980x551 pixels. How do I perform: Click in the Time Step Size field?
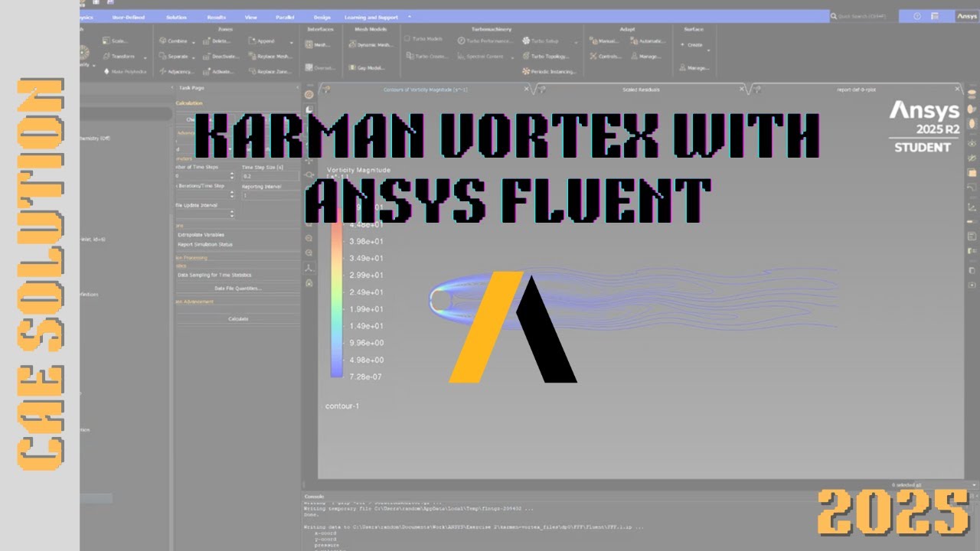pyautogui.click(x=269, y=175)
